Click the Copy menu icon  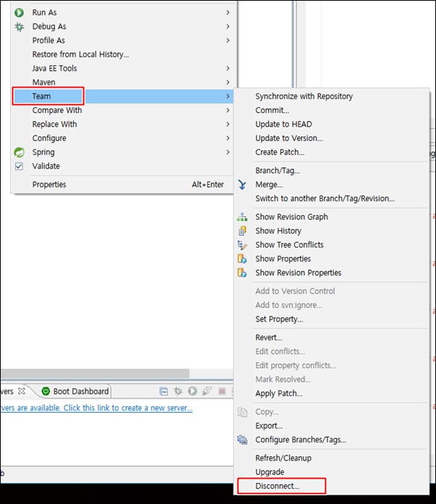tap(242, 412)
